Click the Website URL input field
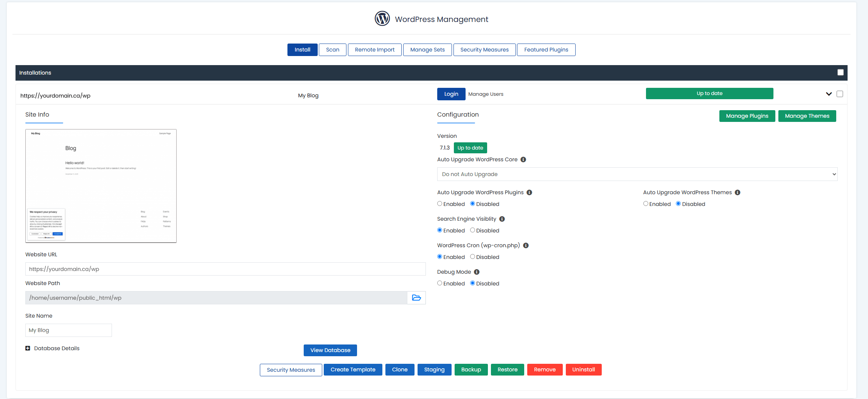This screenshot has width=868, height=399. [x=225, y=269]
